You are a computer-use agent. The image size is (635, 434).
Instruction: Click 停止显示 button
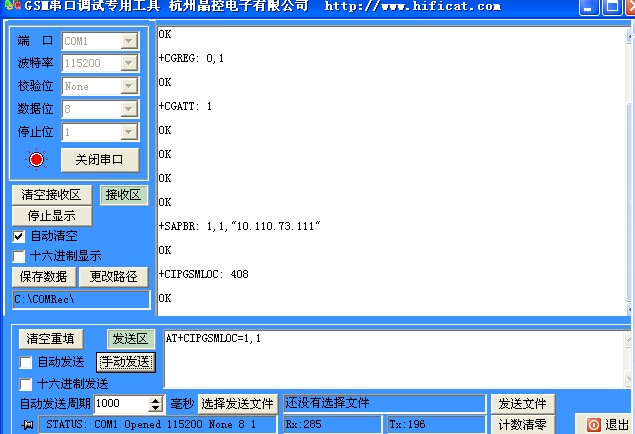click(x=51, y=216)
